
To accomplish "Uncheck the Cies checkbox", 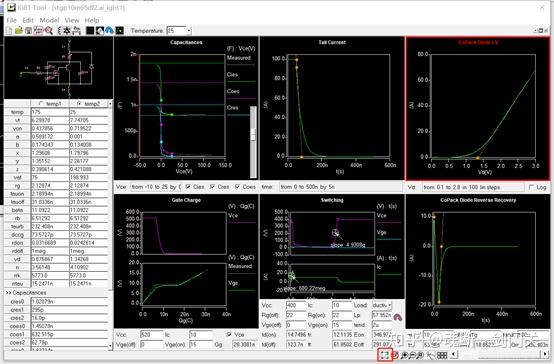I will [188, 187].
